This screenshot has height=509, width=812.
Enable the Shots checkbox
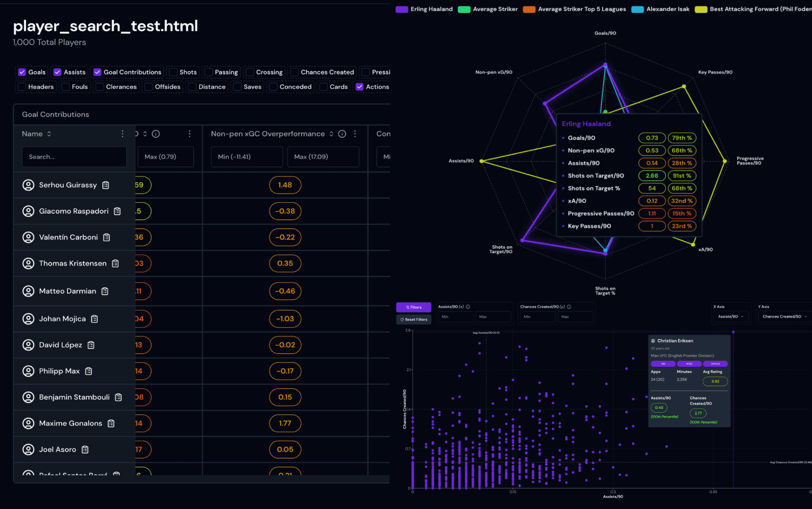[x=173, y=72]
